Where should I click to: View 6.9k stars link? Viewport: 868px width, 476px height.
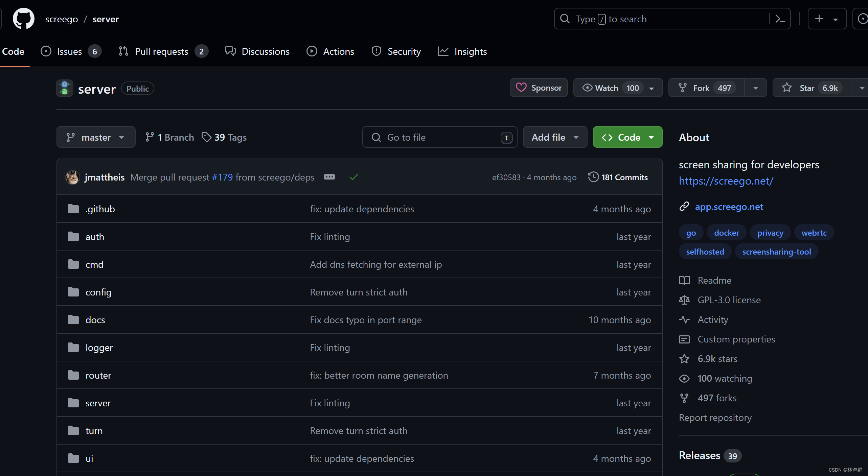[x=708, y=359]
